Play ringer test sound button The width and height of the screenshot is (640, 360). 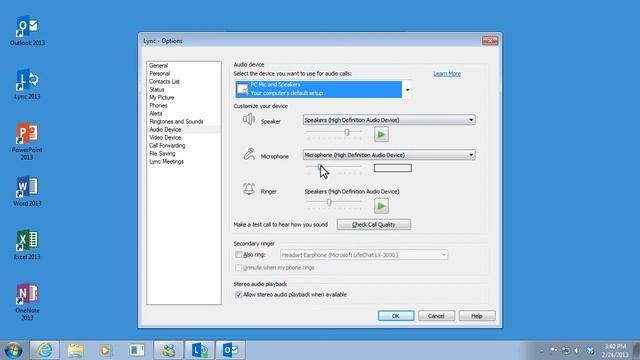click(381, 206)
